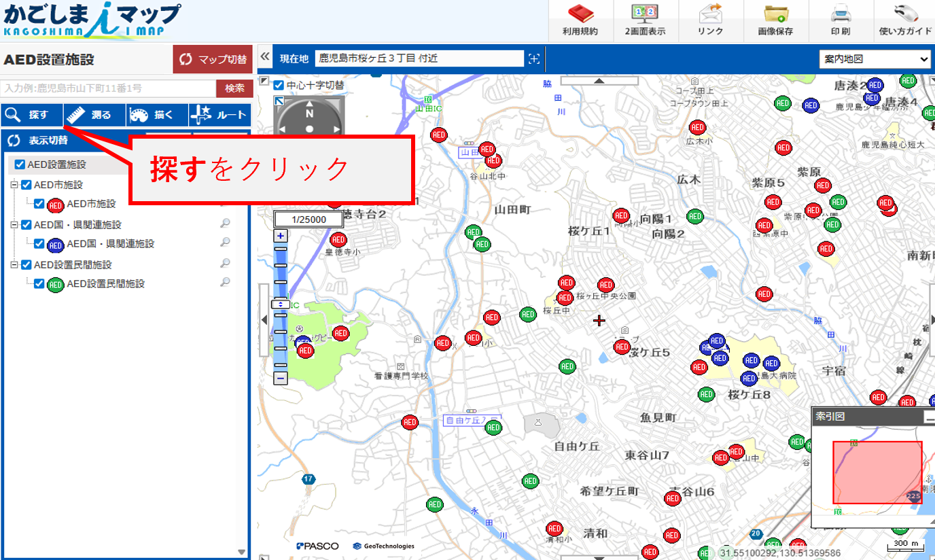This screenshot has height=560, width=935.
Task: Click the 検索 search button
Action: pyautogui.click(x=234, y=88)
